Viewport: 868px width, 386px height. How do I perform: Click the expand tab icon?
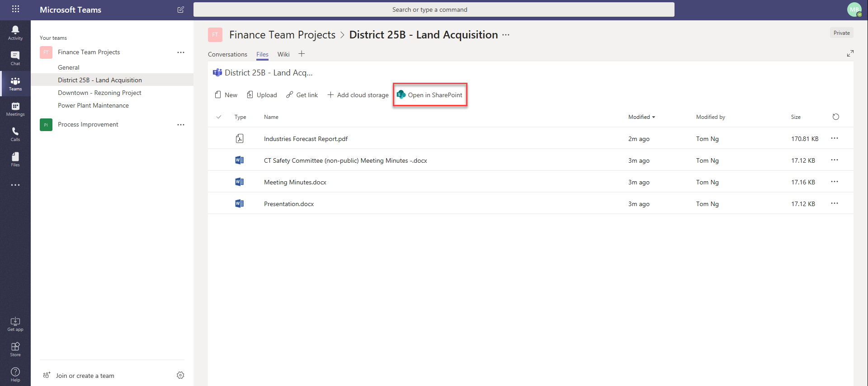tap(850, 53)
